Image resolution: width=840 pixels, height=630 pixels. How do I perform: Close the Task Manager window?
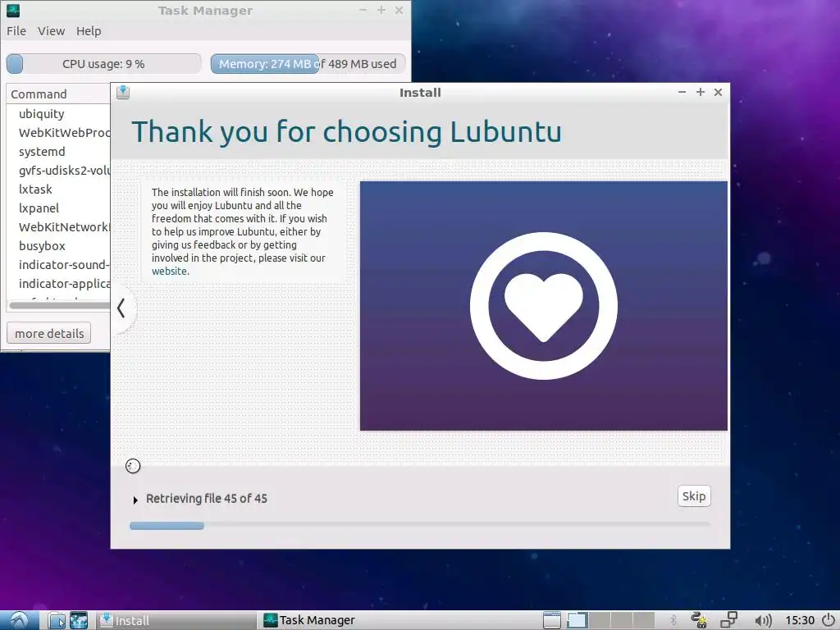[399, 10]
